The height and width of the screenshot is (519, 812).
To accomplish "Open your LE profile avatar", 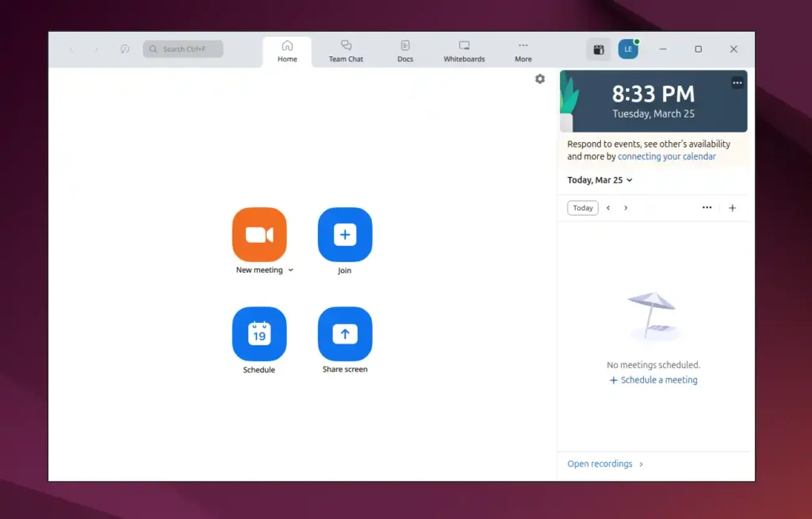I will tap(628, 48).
